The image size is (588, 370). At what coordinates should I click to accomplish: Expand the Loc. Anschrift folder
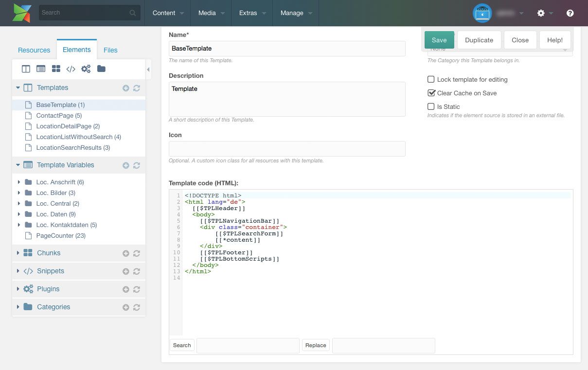pyautogui.click(x=19, y=182)
